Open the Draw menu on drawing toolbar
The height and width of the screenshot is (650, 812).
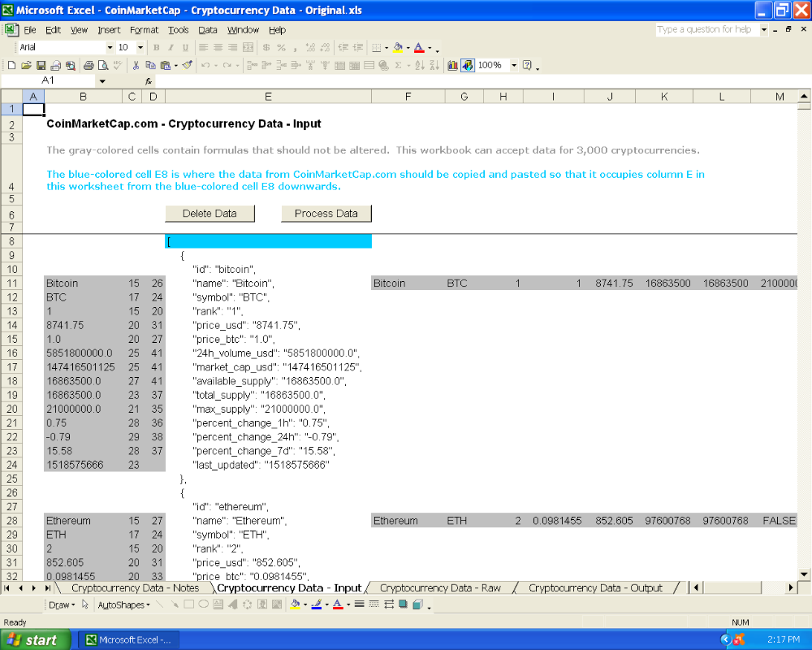62,604
